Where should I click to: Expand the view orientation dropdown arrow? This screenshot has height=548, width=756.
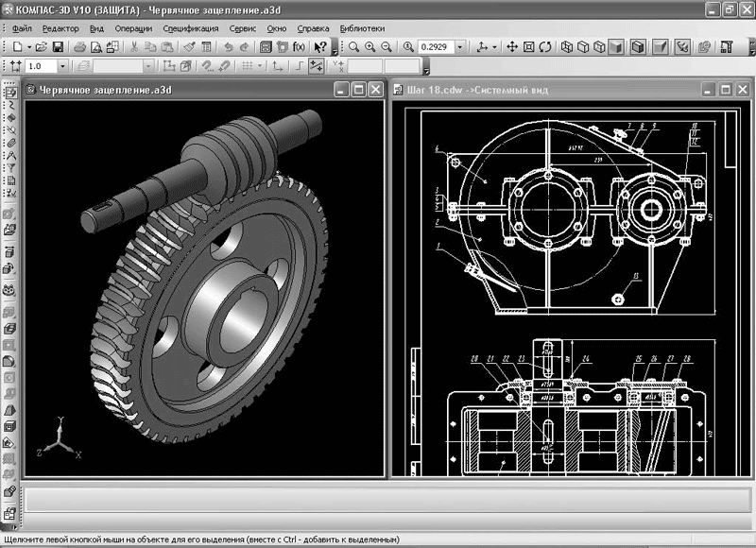496,46
